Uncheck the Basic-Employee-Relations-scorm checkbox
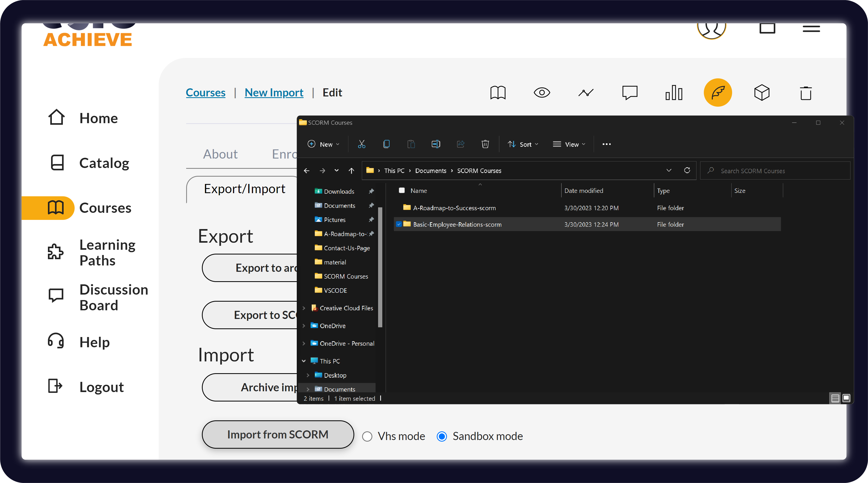The height and width of the screenshot is (483, 868). coord(399,224)
